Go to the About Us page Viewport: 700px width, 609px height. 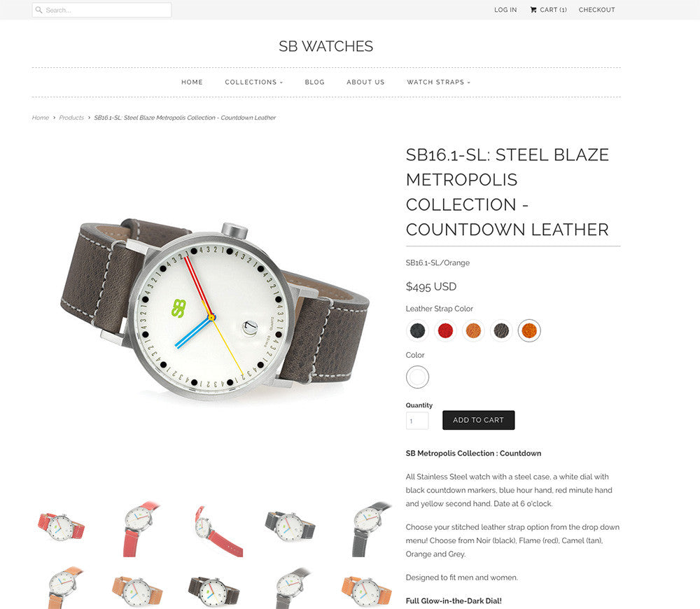pyautogui.click(x=365, y=82)
